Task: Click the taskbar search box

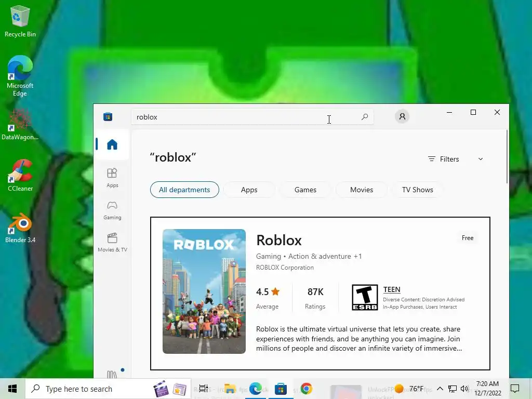Action: [x=108, y=389]
